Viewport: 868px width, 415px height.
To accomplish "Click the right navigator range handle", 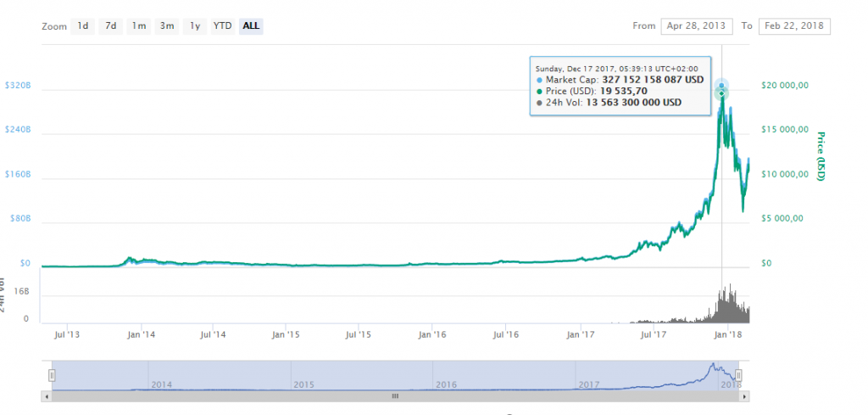I will pos(739,374).
